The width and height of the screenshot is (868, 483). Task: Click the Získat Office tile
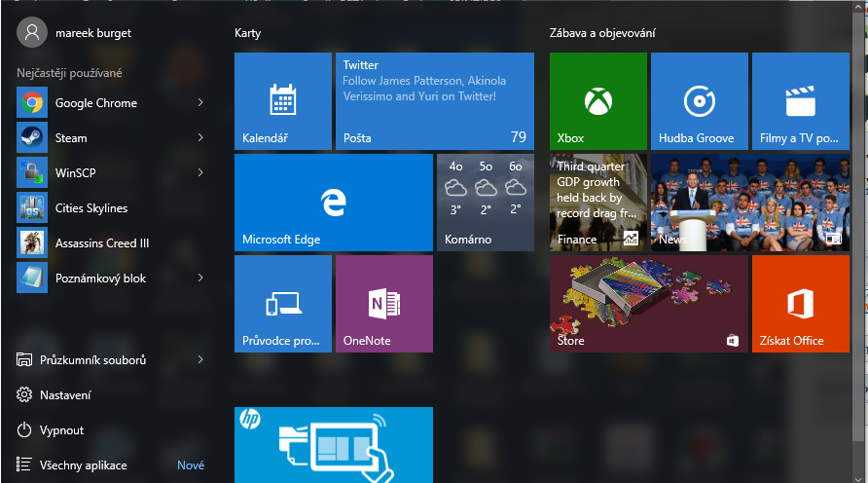click(801, 304)
